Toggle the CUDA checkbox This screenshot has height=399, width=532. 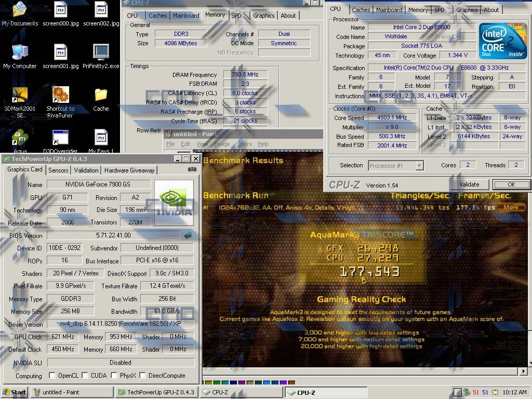85,375
